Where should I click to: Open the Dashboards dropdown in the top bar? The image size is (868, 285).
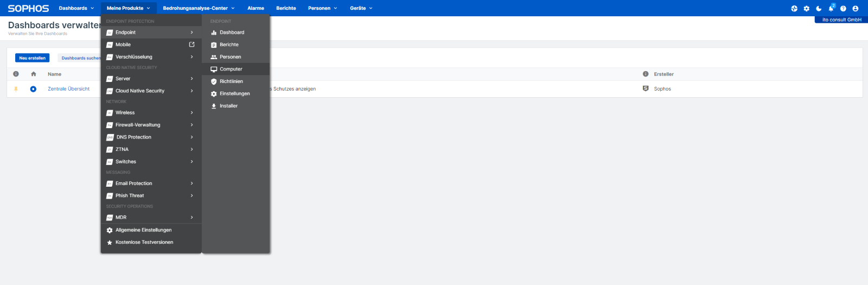click(76, 8)
